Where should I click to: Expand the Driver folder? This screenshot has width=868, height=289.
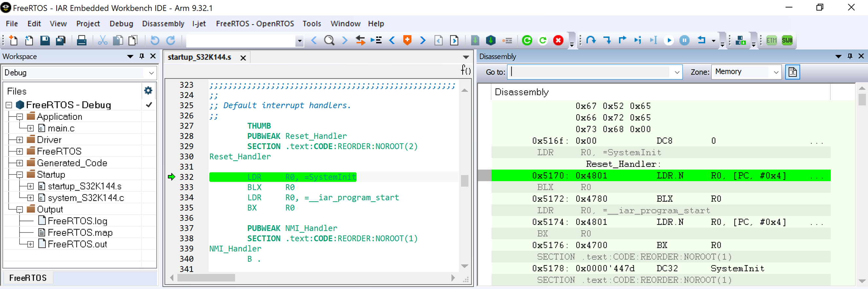(x=20, y=140)
